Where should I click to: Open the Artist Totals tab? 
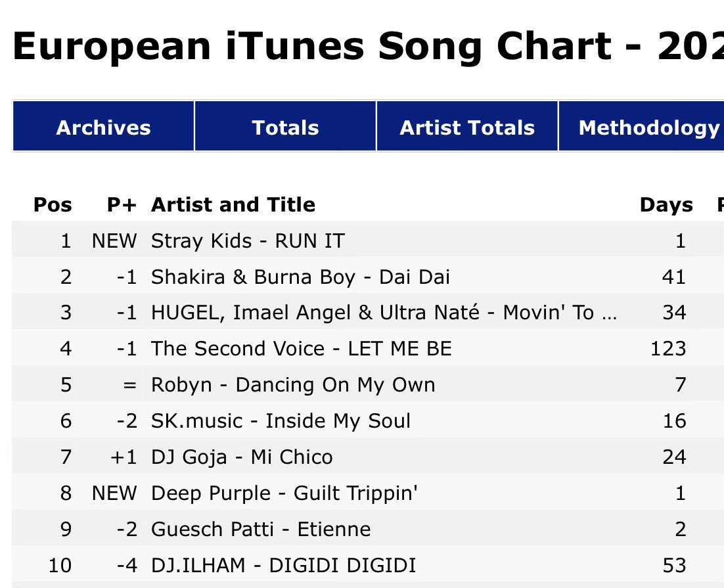point(467,126)
